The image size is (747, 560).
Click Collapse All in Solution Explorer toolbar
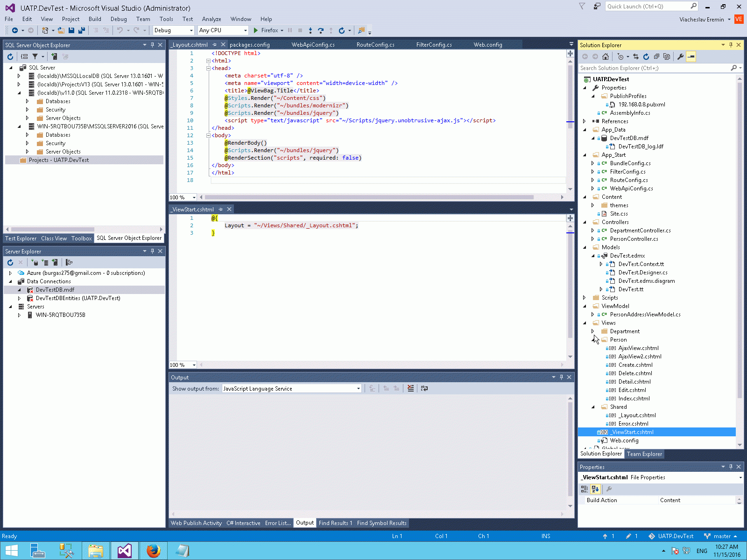coord(656,56)
